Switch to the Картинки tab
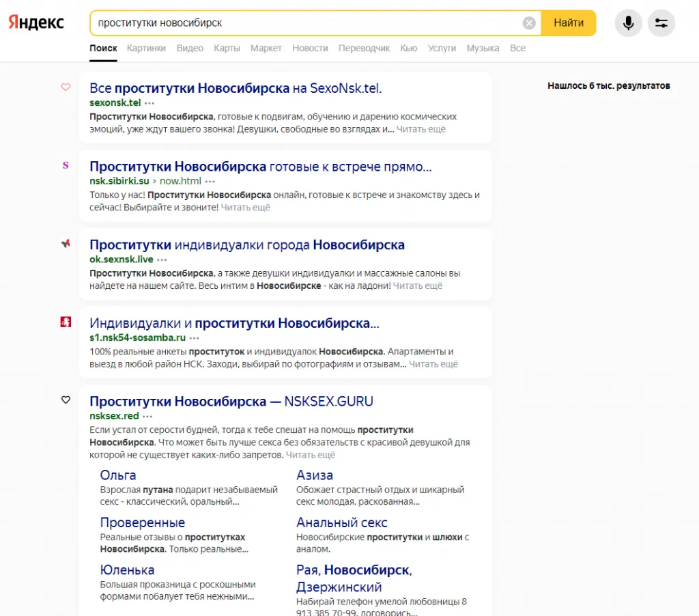Screen dimensions: 699x616 click(146, 48)
